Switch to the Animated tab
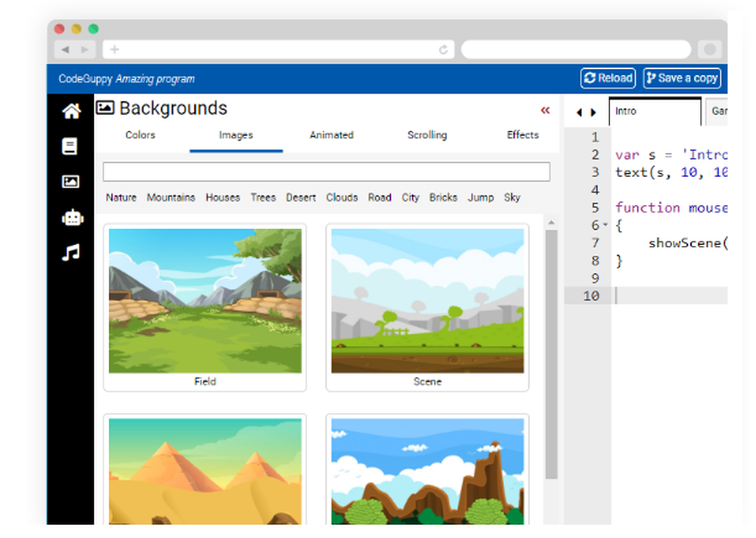 [332, 135]
